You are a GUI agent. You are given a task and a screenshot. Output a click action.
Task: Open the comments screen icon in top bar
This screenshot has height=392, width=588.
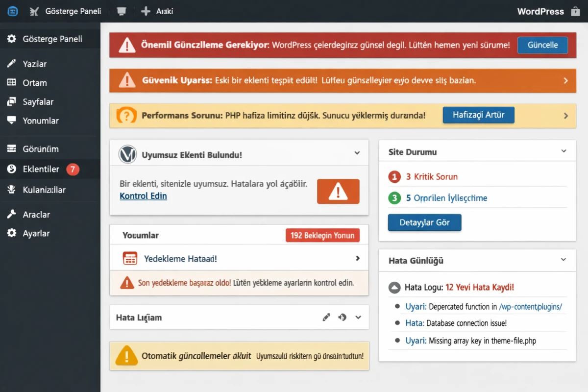point(121,11)
